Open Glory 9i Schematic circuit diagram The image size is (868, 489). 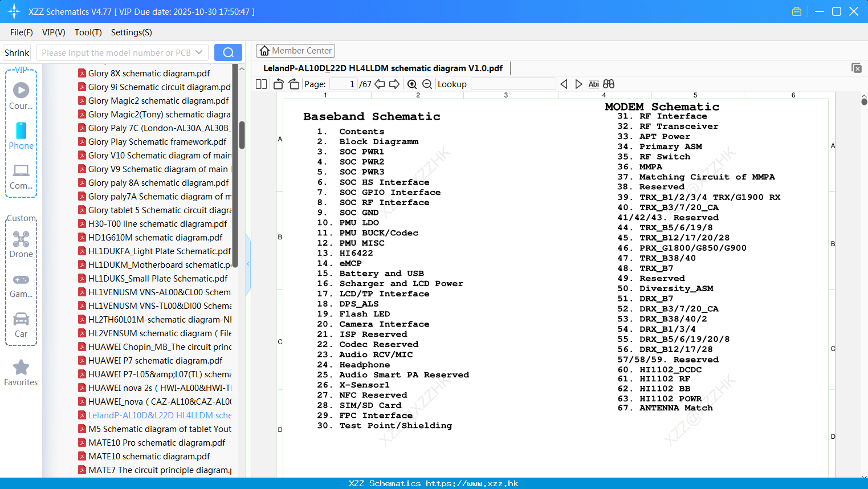click(x=154, y=87)
